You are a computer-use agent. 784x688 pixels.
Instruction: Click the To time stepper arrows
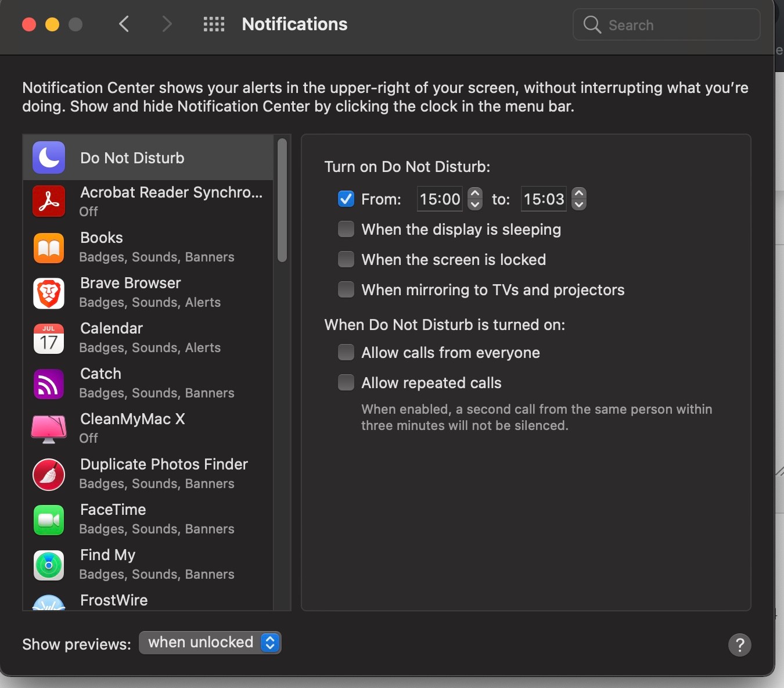pos(579,199)
